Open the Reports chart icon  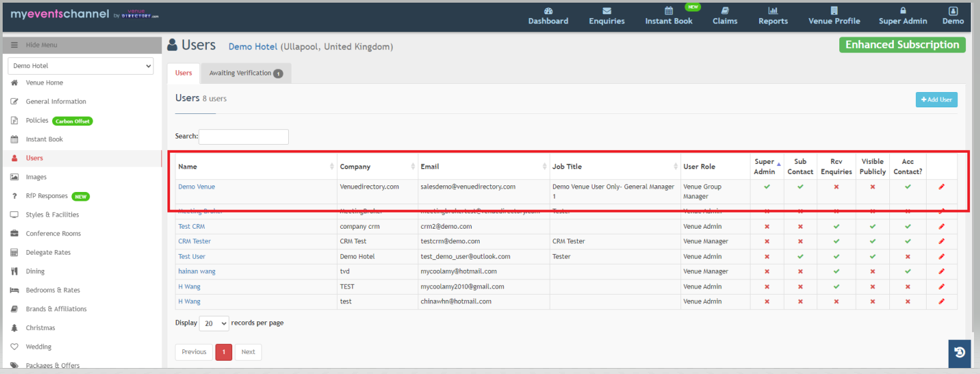coord(773,11)
